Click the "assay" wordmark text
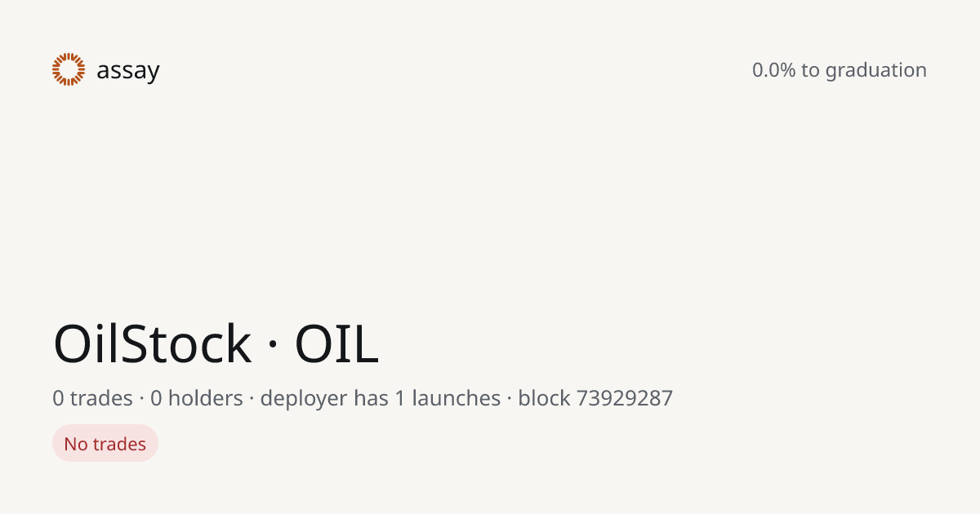This screenshot has height=514, width=980. pos(128,71)
